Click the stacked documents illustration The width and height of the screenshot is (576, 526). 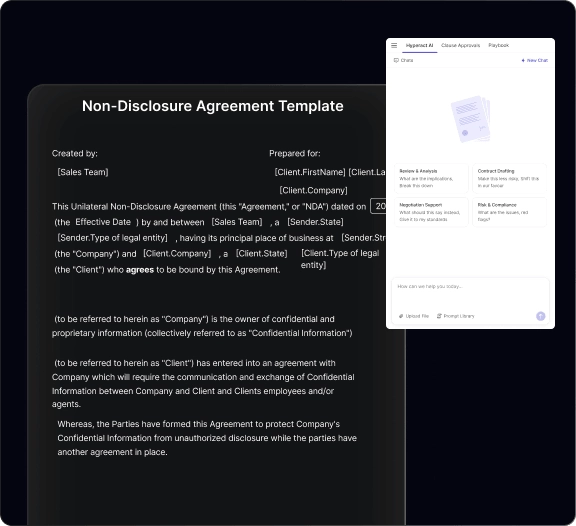[x=471, y=119]
